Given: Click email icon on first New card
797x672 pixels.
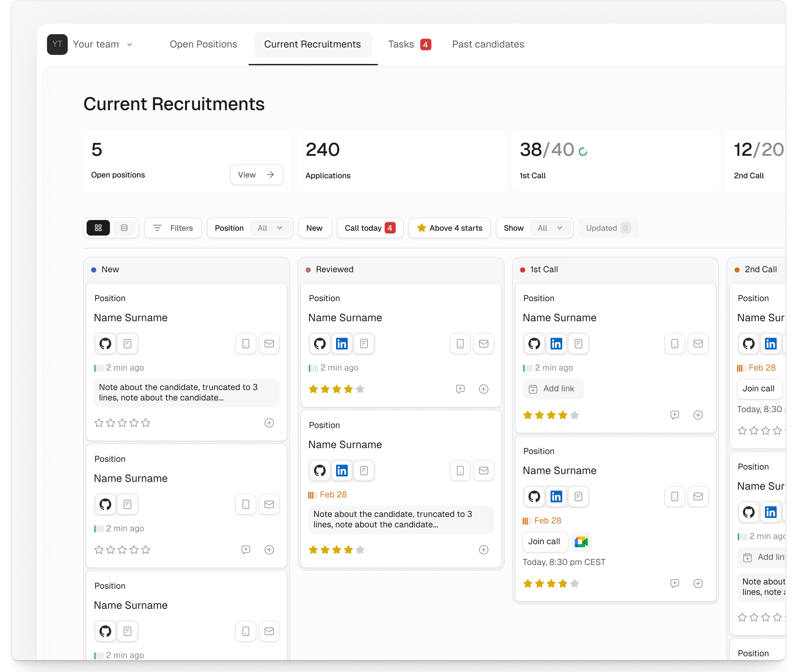Looking at the screenshot, I should pyautogui.click(x=269, y=343).
